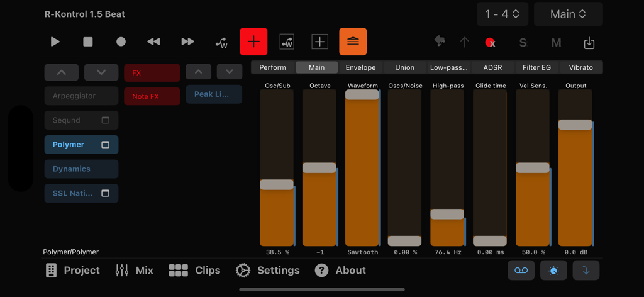This screenshot has height=297, width=644.
Task: Select the Peak Li... effect slot
Action: (x=214, y=94)
